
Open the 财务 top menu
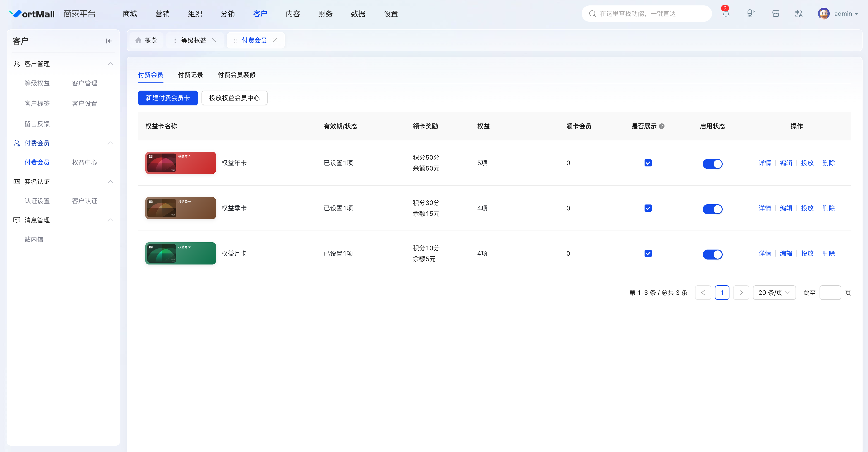325,14
